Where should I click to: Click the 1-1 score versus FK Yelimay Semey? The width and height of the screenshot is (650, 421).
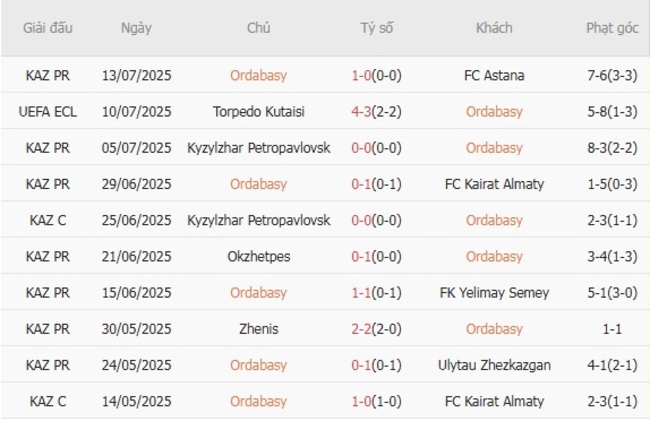pos(363,293)
